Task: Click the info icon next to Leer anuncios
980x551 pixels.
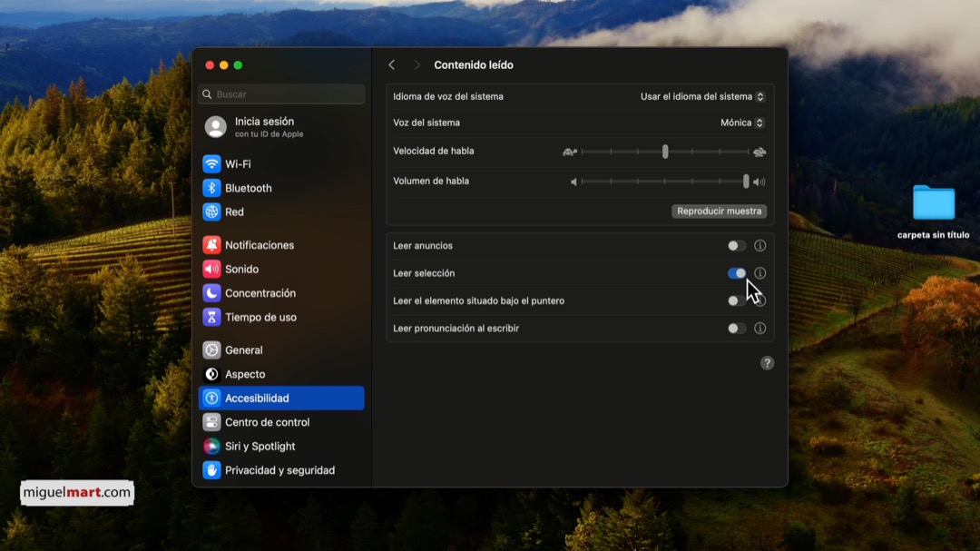Action: coord(759,245)
